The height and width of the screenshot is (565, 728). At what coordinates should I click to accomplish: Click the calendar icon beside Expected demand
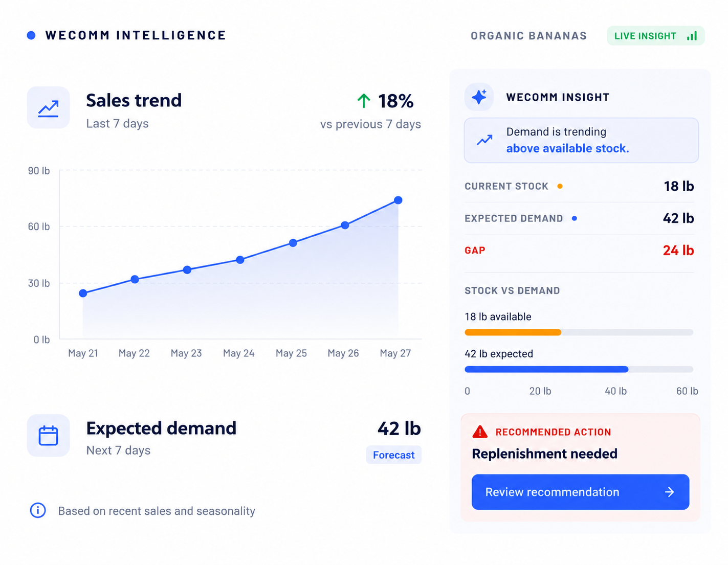click(48, 435)
